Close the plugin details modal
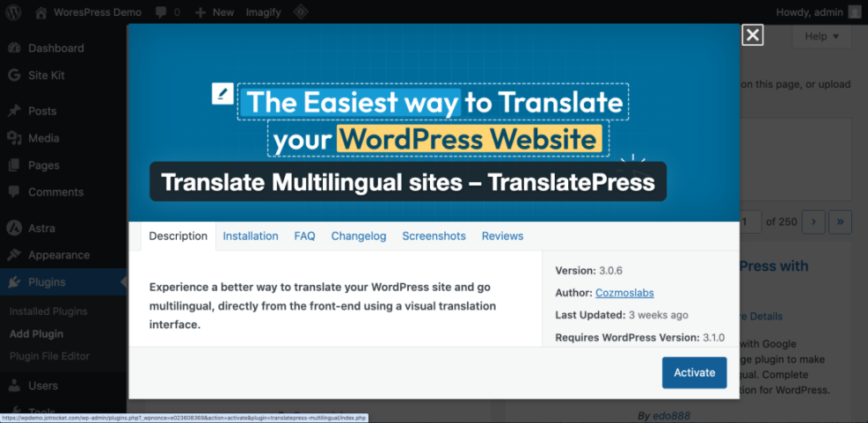 click(x=752, y=35)
